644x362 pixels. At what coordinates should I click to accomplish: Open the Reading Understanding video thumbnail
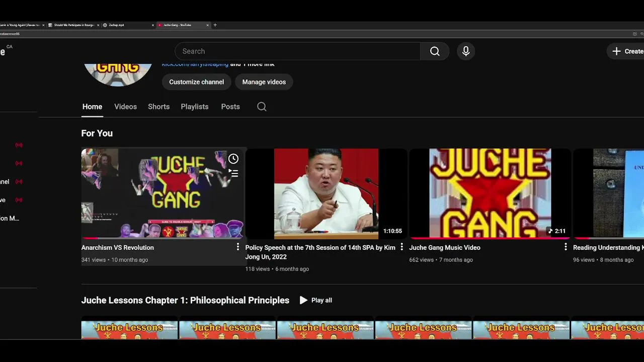(x=609, y=193)
